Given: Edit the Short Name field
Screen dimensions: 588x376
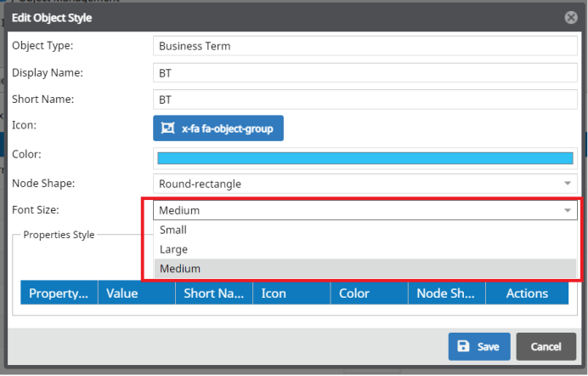Looking at the screenshot, I should point(365,100).
